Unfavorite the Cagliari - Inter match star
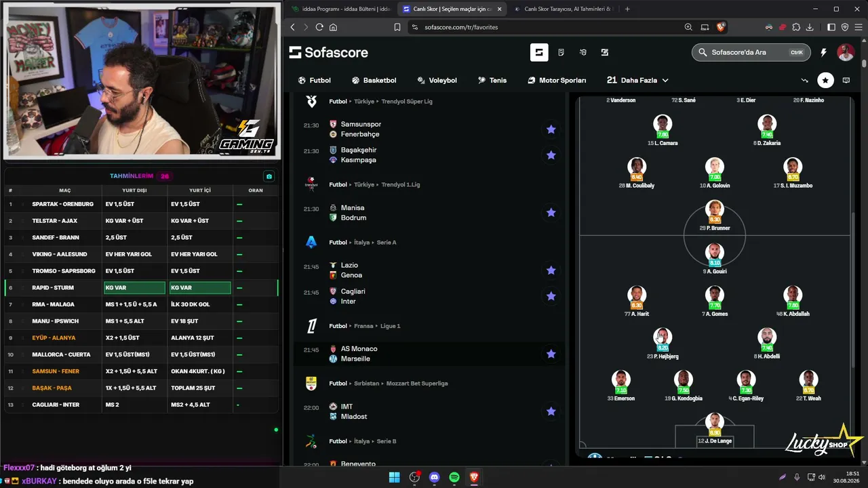Screen dimensions: 868x488 click(x=551, y=296)
